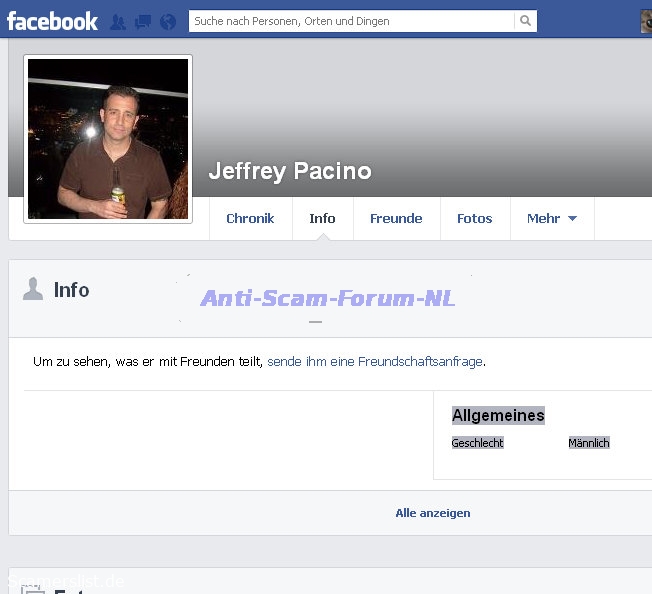This screenshot has height=594, width=652.
Task: Switch to the Chronik tab
Action: (x=250, y=218)
